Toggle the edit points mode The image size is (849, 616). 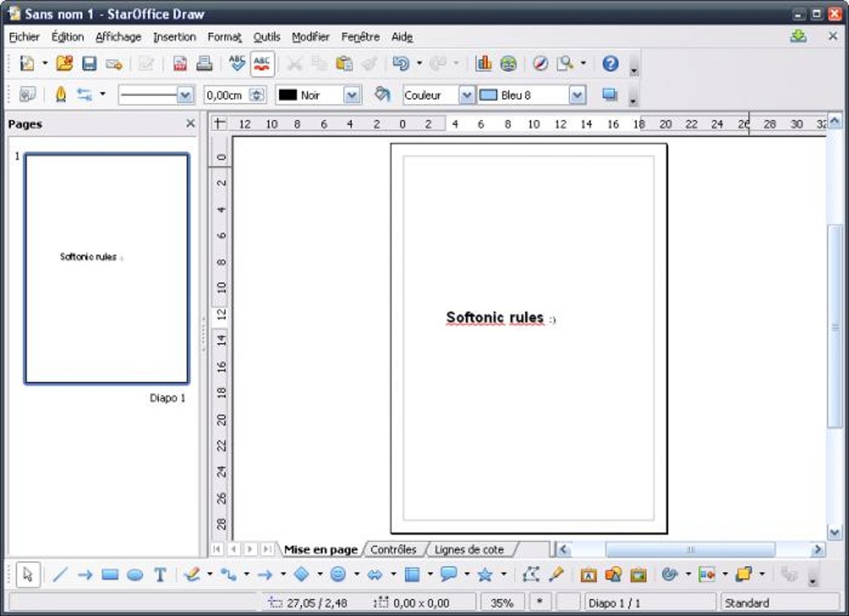point(531,574)
